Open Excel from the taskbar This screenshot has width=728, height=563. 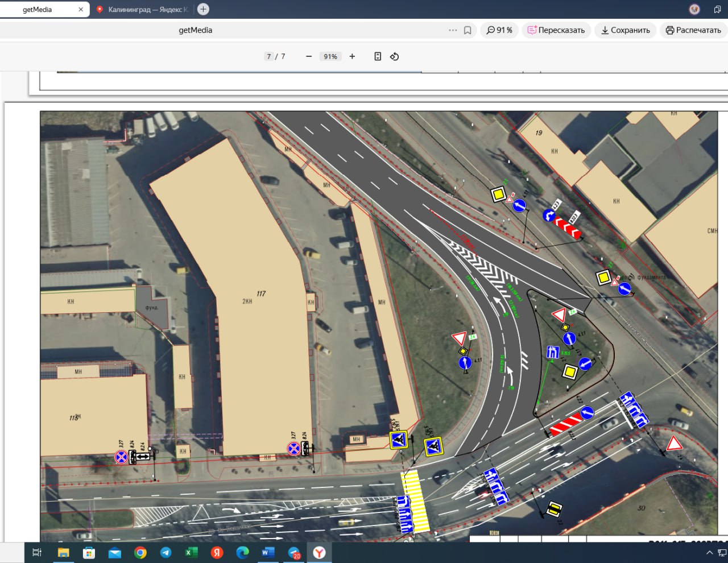point(191,553)
